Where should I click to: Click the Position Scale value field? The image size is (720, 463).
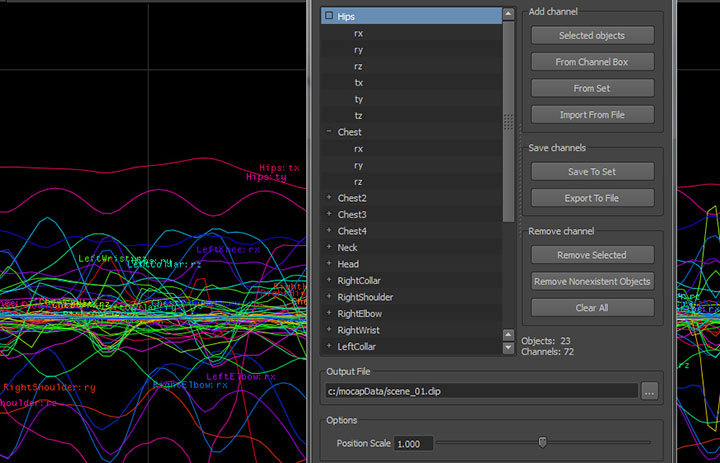click(x=413, y=444)
